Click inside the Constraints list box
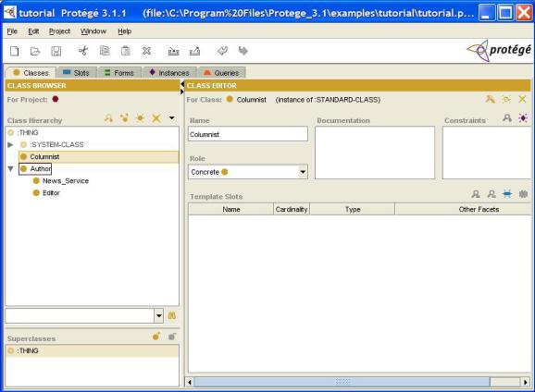The height and width of the screenshot is (392, 535). 487,153
